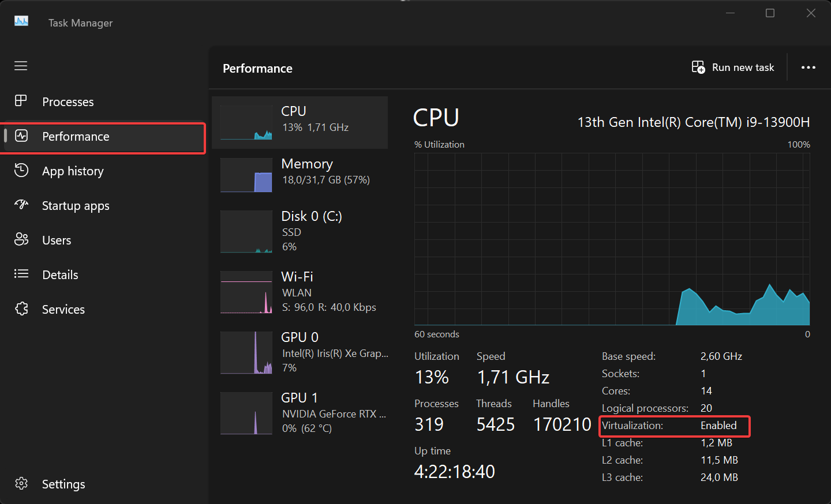Viewport: 831px width, 504px height.
Task: Click the Services puzzle icon
Action: pos(21,309)
